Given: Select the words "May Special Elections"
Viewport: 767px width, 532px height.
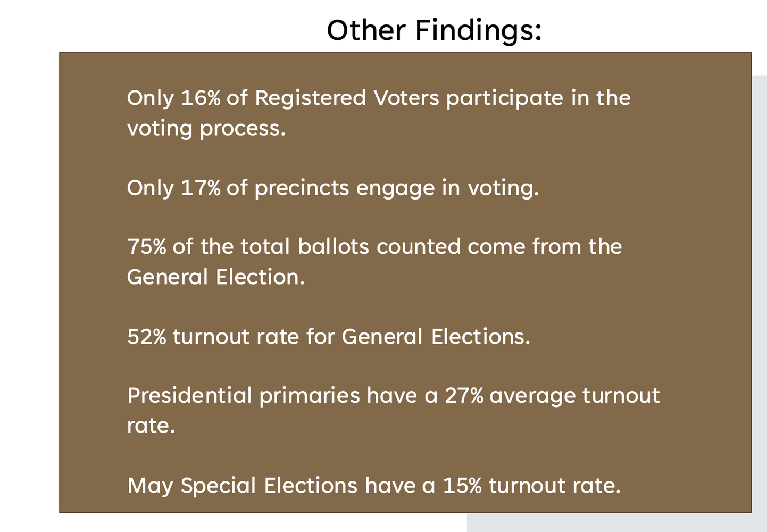Looking at the screenshot, I should pyautogui.click(x=243, y=486).
